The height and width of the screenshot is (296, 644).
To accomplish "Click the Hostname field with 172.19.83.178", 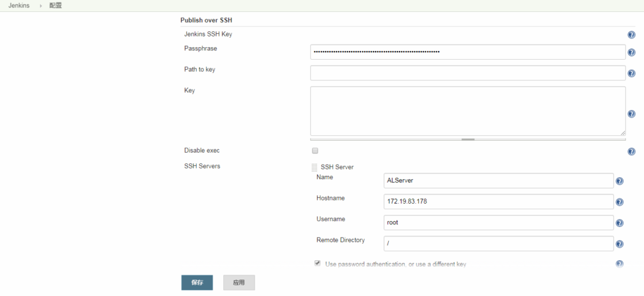I will [x=498, y=202].
